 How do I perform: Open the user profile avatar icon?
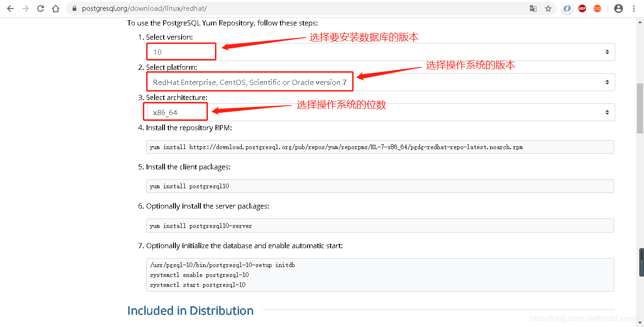tap(619, 8)
